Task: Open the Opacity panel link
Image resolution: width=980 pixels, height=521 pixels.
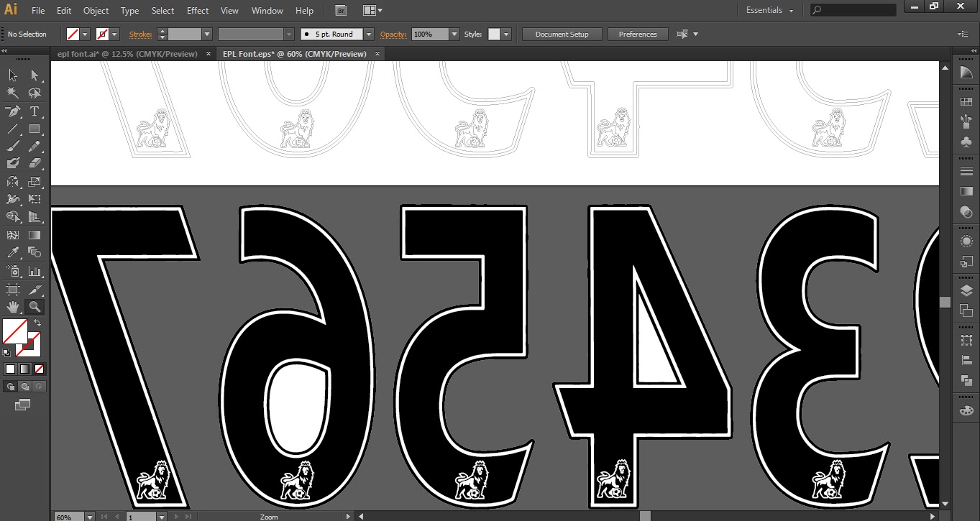Action: [x=393, y=34]
